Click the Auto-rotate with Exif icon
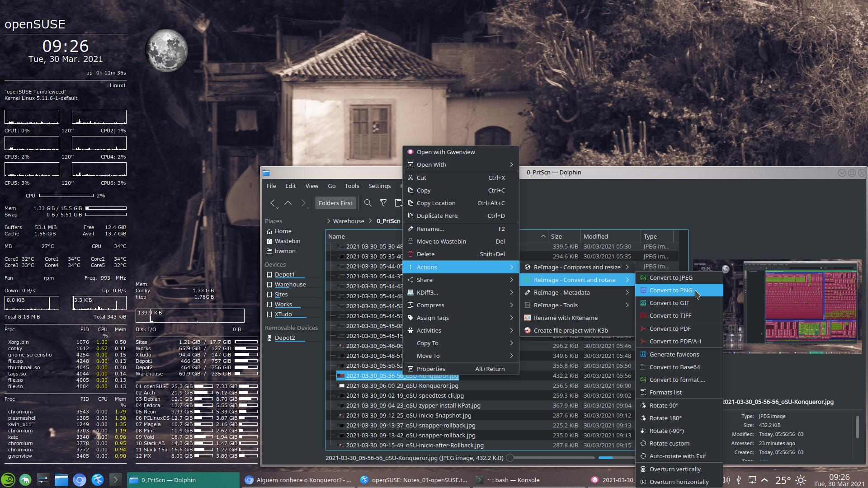 [643, 456]
